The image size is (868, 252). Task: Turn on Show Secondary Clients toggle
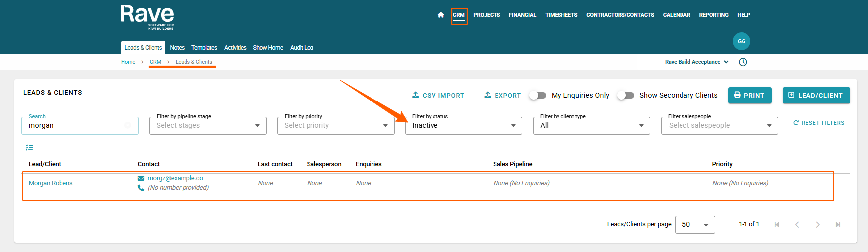click(x=625, y=95)
